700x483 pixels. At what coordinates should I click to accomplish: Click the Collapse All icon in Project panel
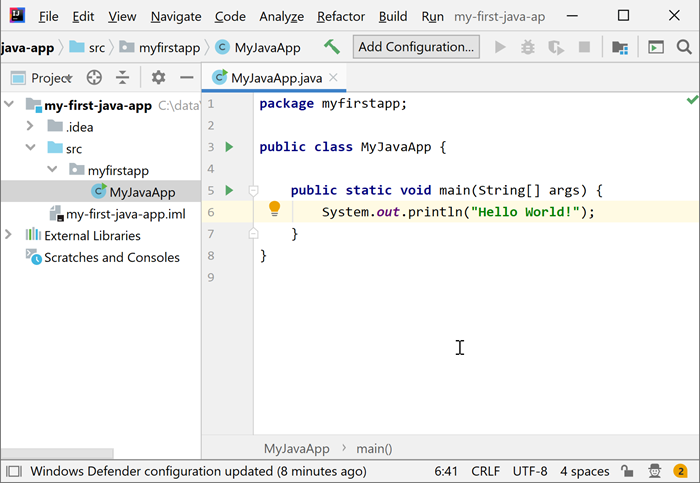122,78
